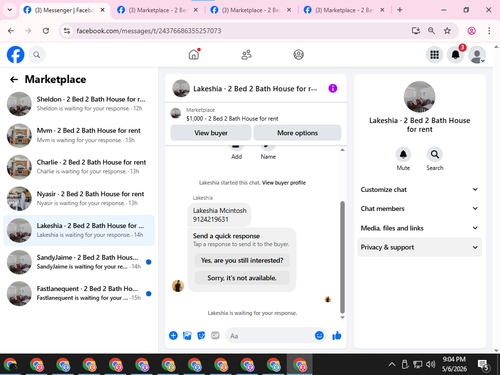
Task: Open the notifications bell with red badge
Action: [x=455, y=55]
